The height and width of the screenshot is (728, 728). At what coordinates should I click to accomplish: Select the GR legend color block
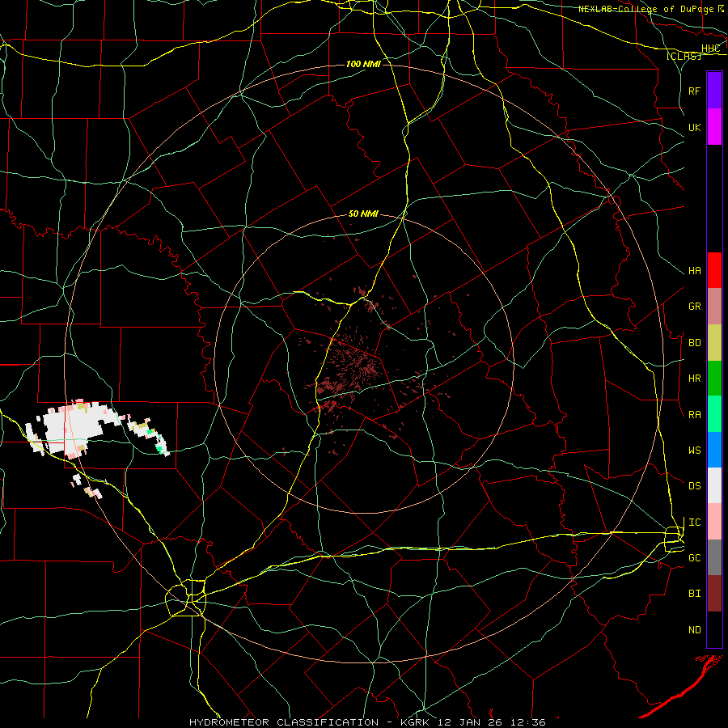point(714,307)
